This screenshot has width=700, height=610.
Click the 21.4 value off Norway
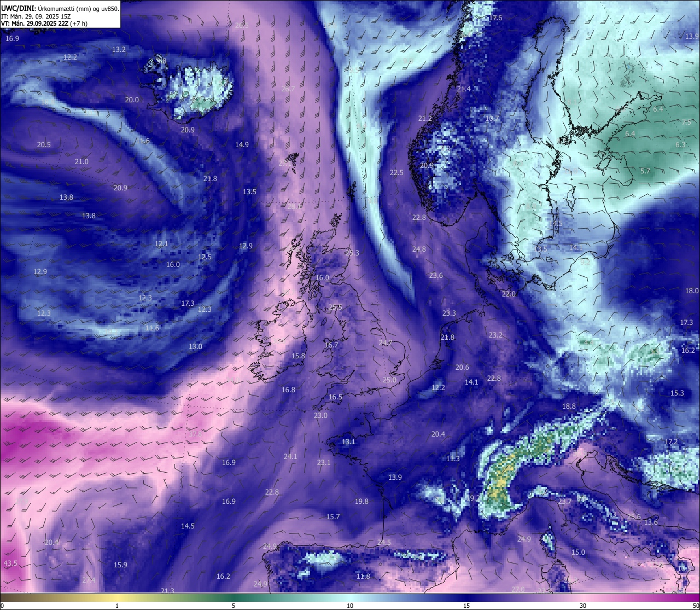pyautogui.click(x=464, y=89)
